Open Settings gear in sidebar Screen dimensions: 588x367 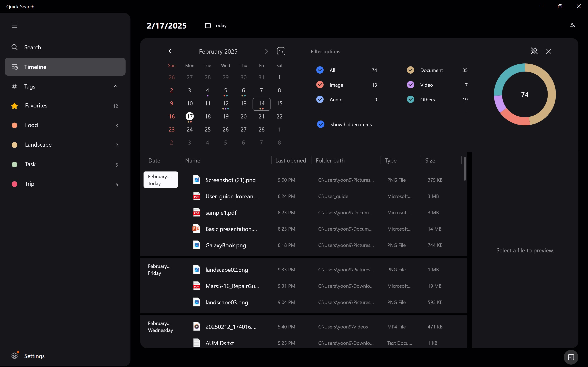pyautogui.click(x=14, y=356)
